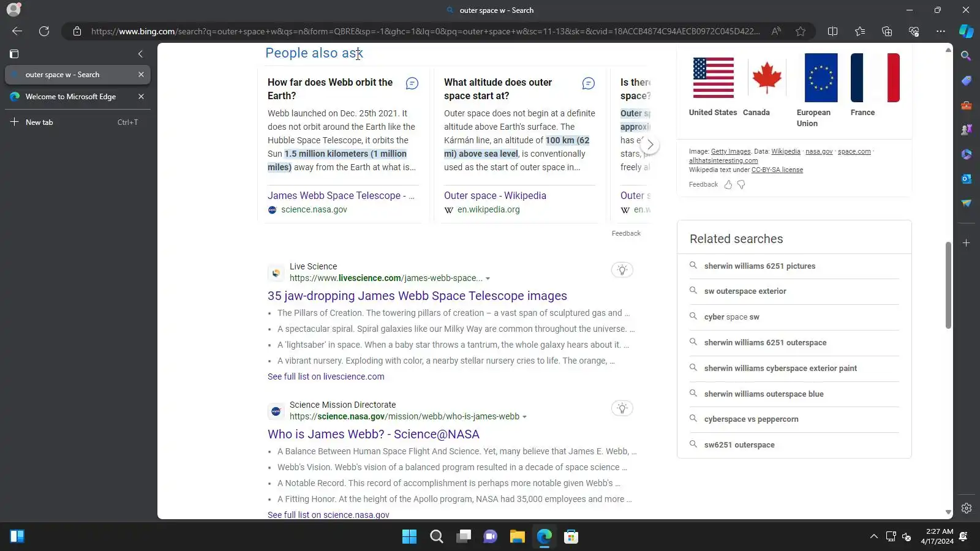The height and width of the screenshot is (551, 980).
Task: View site information lock icon
Action: coord(77,31)
